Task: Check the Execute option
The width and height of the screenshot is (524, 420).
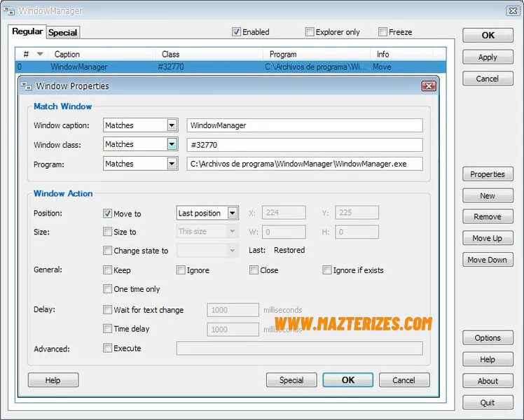Action: [x=107, y=348]
